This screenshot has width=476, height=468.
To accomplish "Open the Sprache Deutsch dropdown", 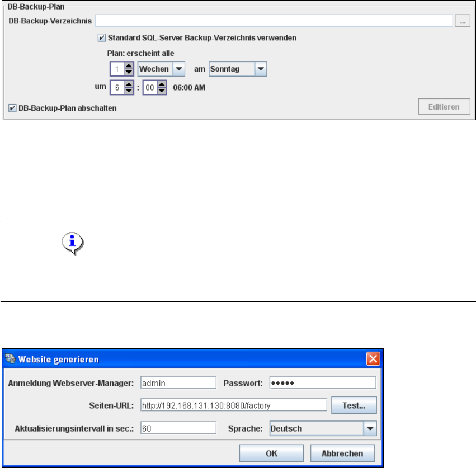I will 370,428.
